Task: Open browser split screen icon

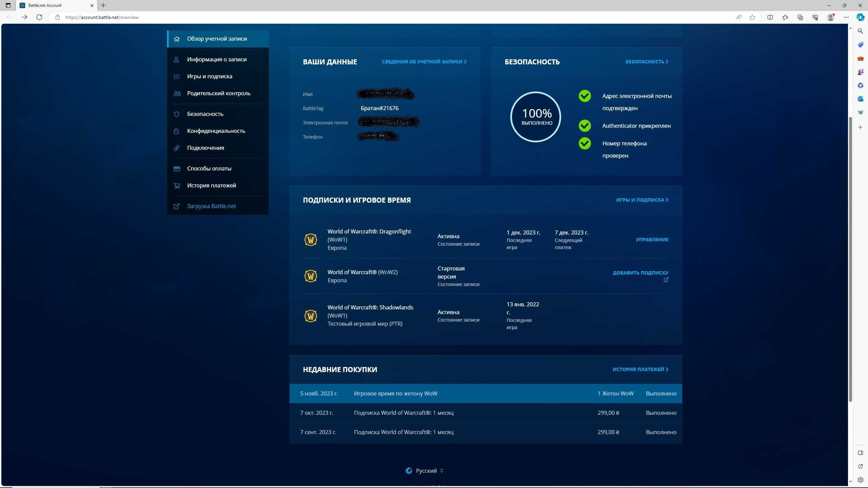Action: pyautogui.click(x=770, y=17)
